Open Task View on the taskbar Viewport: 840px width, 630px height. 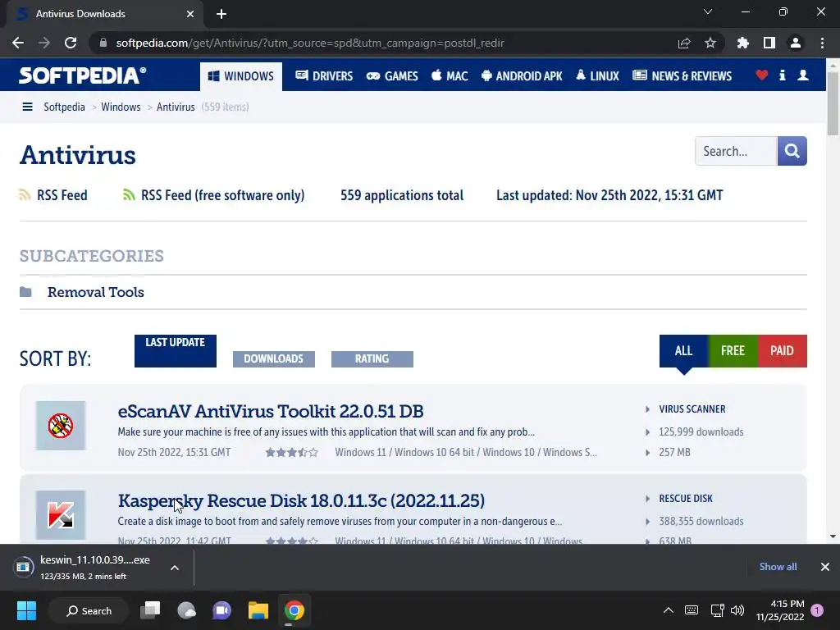point(151,610)
